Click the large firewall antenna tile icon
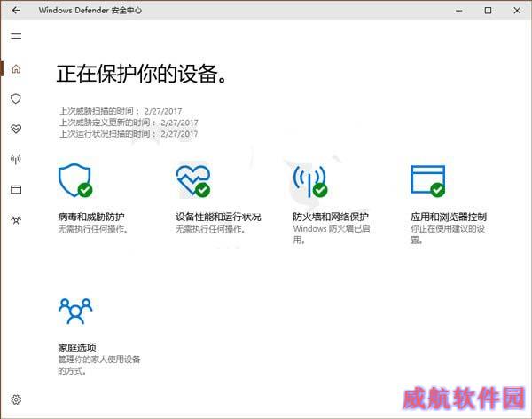The image size is (532, 419). point(310,181)
